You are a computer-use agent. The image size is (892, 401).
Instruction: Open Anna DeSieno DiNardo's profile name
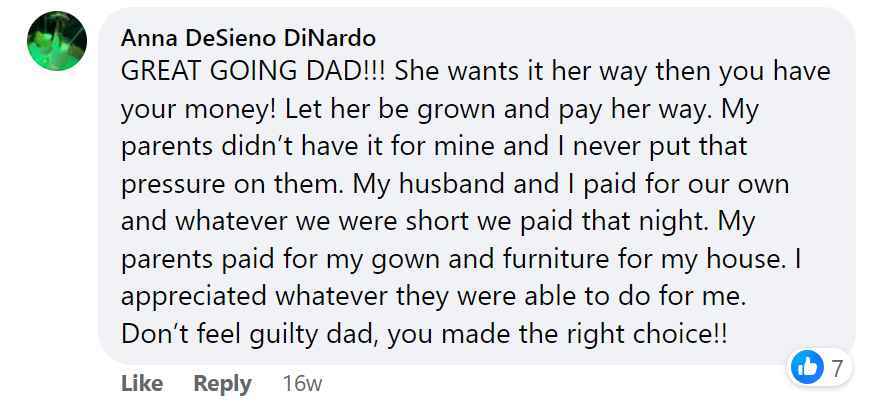click(248, 38)
